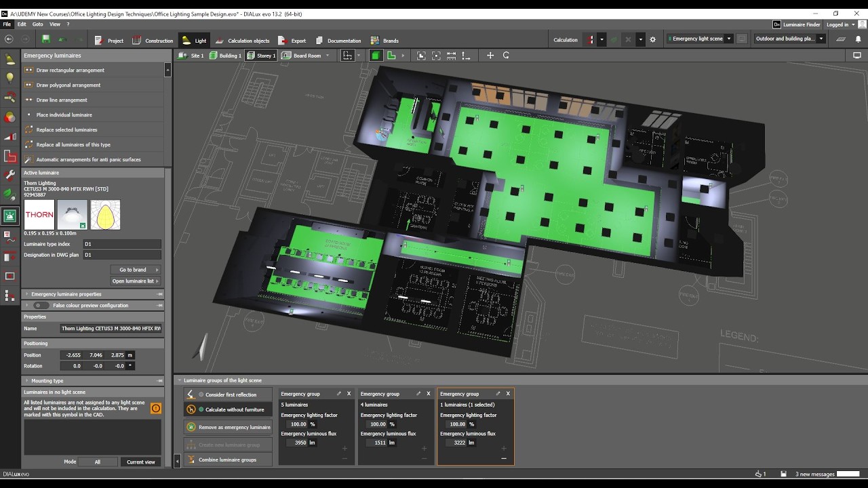Image resolution: width=868 pixels, height=488 pixels.
Task: Select the luminaire spotlight tool at sidebar top
Action: (10, 59)
